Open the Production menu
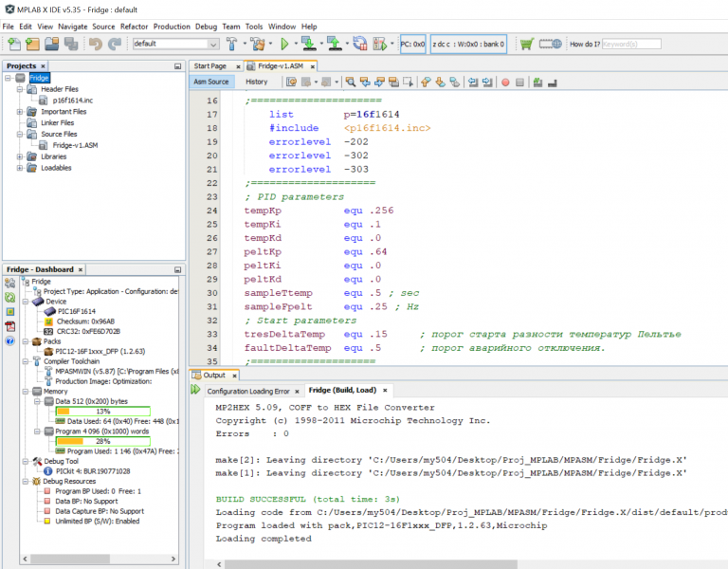 point(172,27)
